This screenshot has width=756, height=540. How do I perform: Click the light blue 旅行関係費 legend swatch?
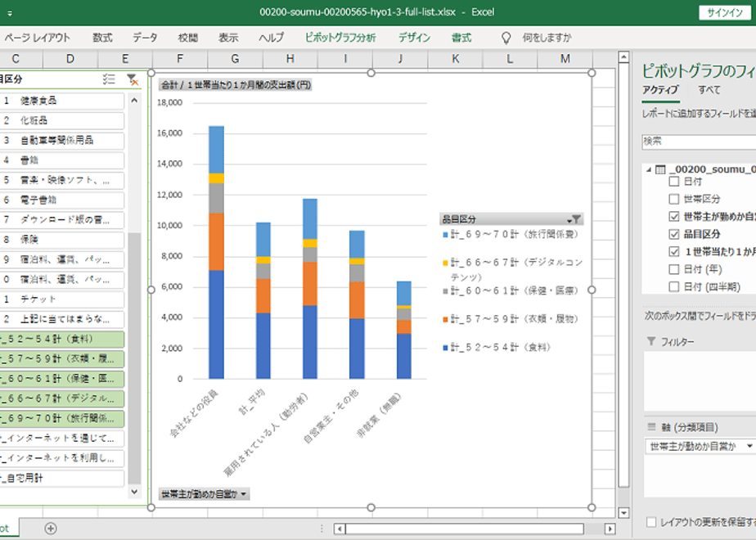pyautogui.click(x=445, y=235)
